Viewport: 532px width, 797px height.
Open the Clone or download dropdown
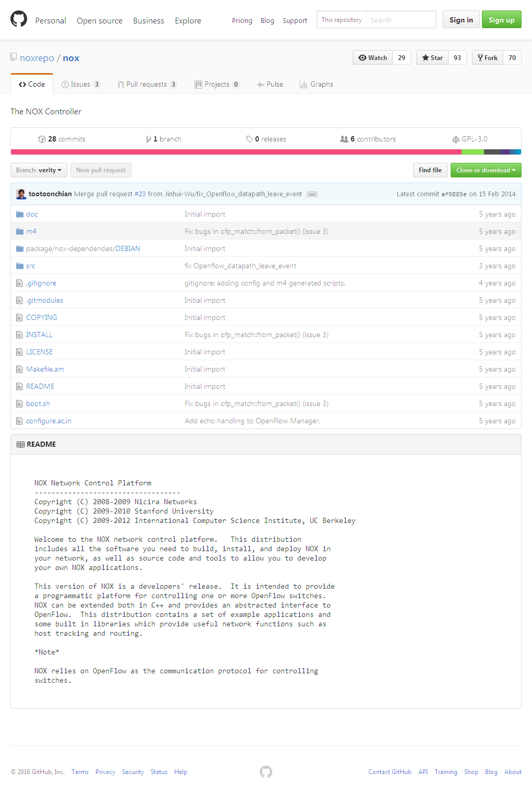pos(486,170)
